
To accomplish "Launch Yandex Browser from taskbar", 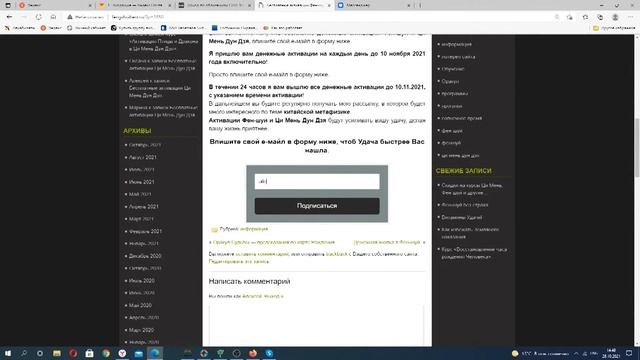I will click(122, 353).
